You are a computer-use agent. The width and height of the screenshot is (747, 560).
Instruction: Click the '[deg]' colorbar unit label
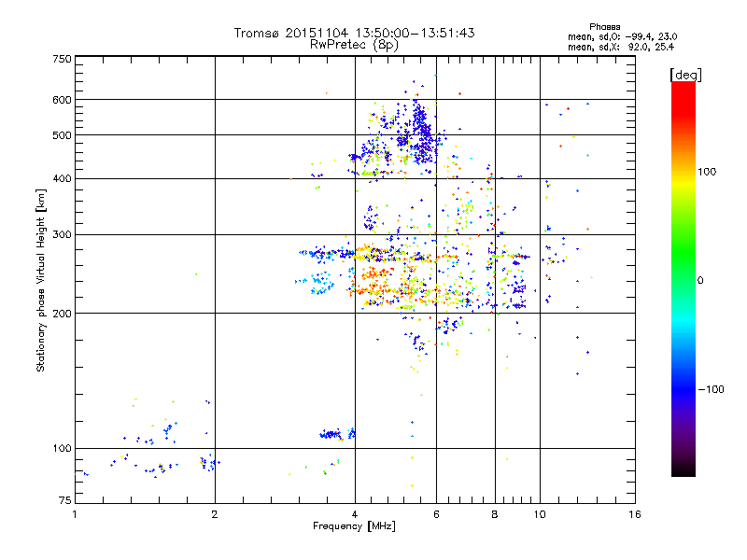pyautogui.click(x=685, y=75)
